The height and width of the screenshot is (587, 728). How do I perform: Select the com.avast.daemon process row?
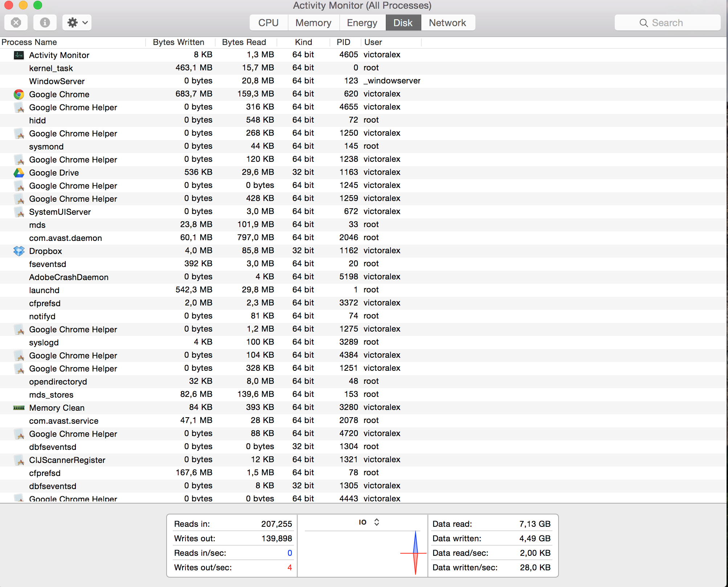(364, 238)
